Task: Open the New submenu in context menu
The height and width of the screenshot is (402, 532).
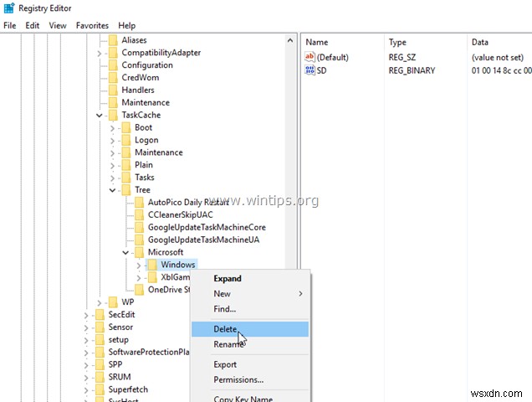Action: 250,294
